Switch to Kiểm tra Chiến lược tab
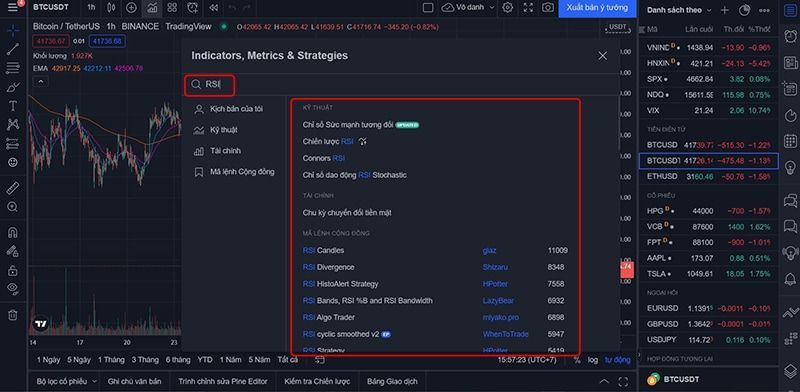The image size is (800, 392). (x=317, y=381)
